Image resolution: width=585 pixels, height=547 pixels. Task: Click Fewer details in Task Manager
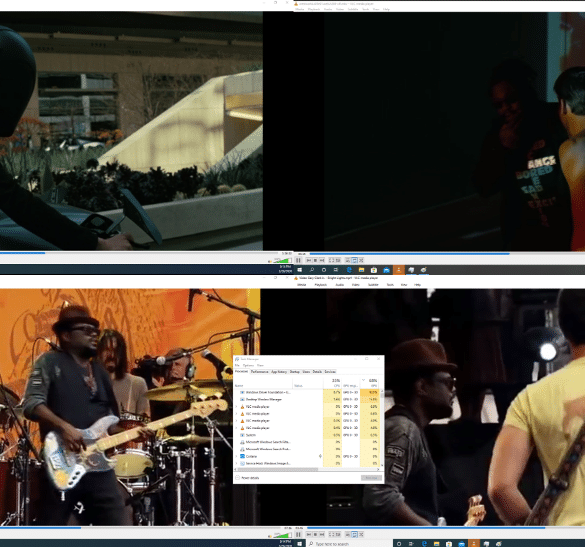[x=247, y=478]
